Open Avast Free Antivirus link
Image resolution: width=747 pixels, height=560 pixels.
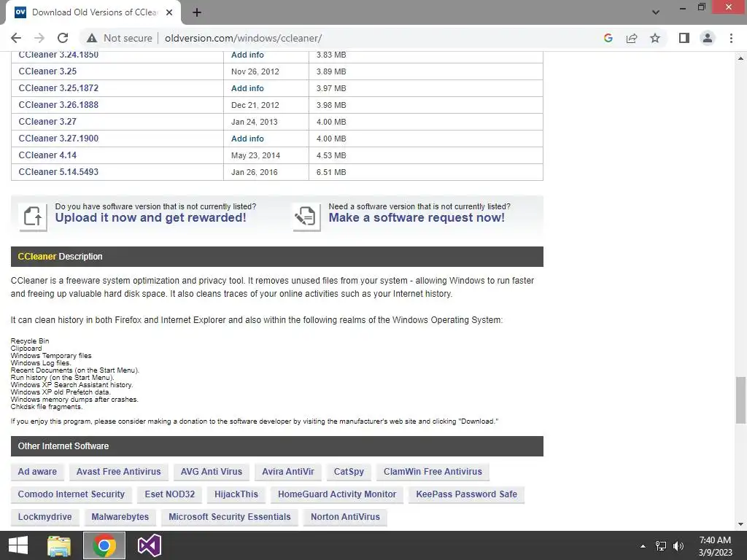pos(119,472)
